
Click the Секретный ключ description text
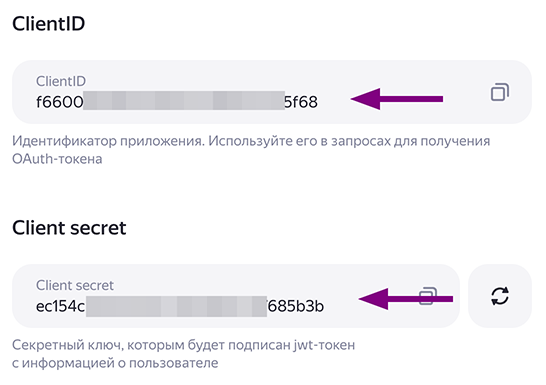68,345
